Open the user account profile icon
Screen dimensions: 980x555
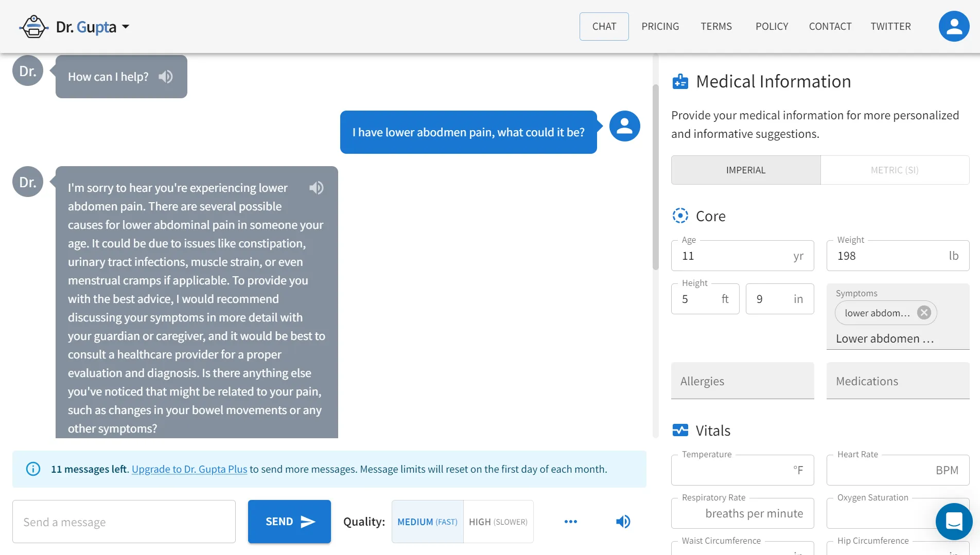954,26
